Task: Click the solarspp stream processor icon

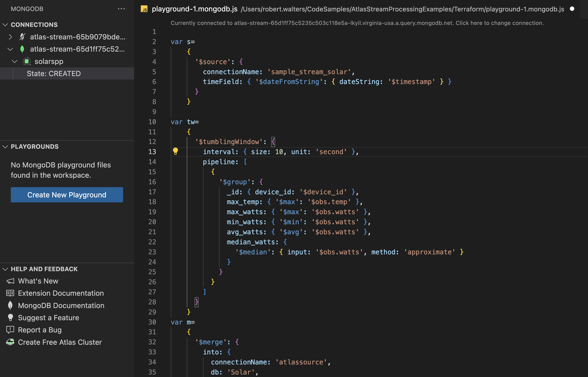Action: coord(27,61)
